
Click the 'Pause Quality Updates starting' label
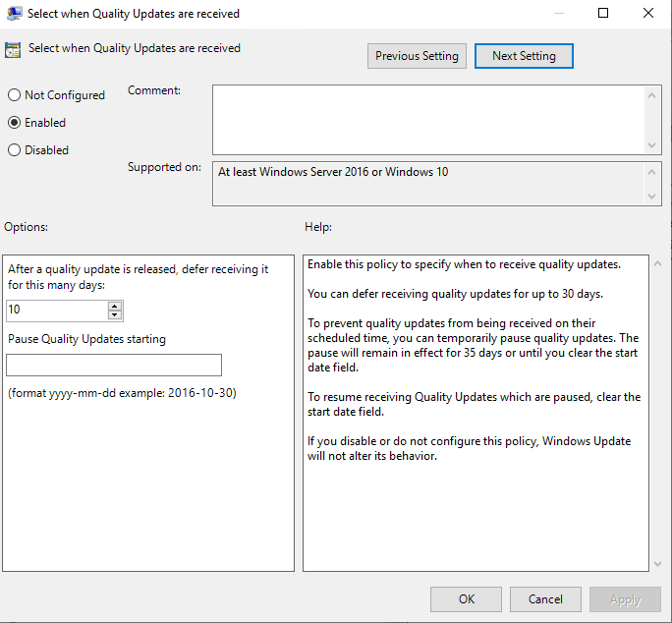[86, 339]
